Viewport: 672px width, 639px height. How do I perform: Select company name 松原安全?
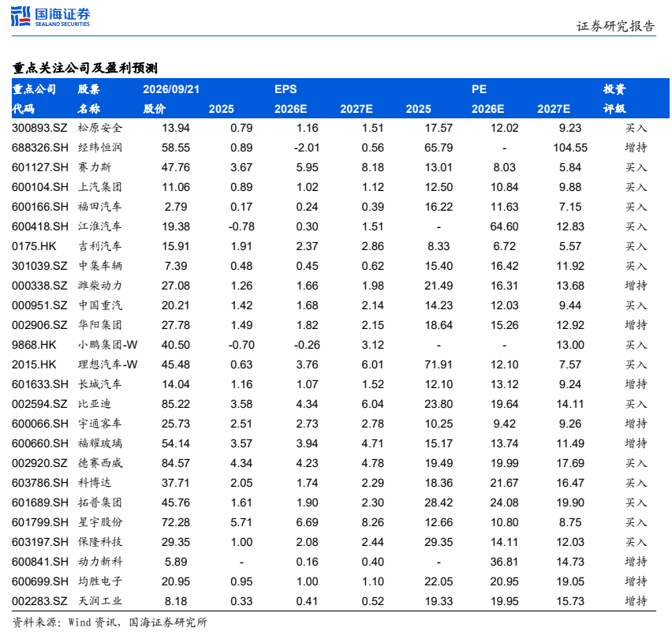pos(100,128)
